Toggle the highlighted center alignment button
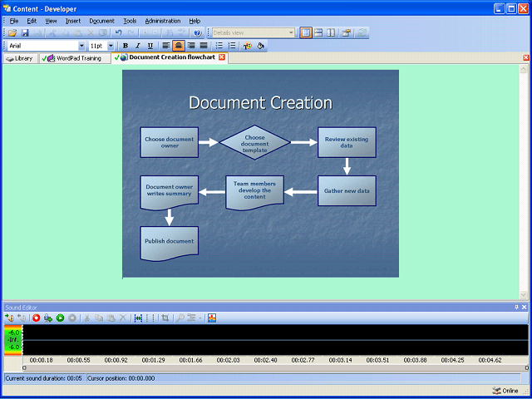 coord(179,46)
